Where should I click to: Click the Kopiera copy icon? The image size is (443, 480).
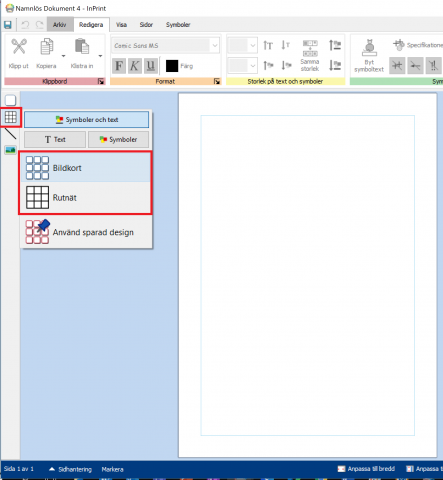coord(47,46)
